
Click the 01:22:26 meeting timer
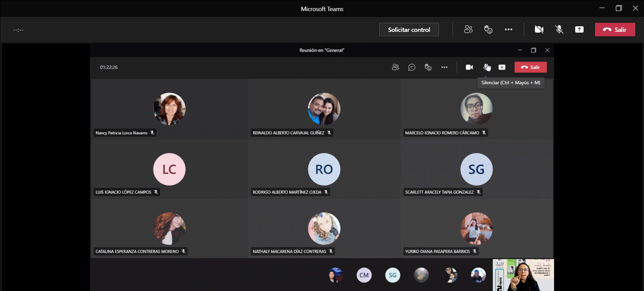(x=109, y=67)
